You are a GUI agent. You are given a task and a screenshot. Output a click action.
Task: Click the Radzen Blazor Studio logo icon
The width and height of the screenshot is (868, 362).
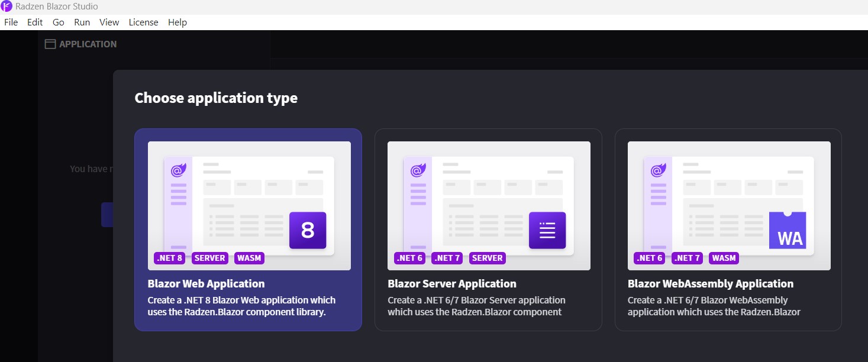pyautogui.click(x=7, y=7)
